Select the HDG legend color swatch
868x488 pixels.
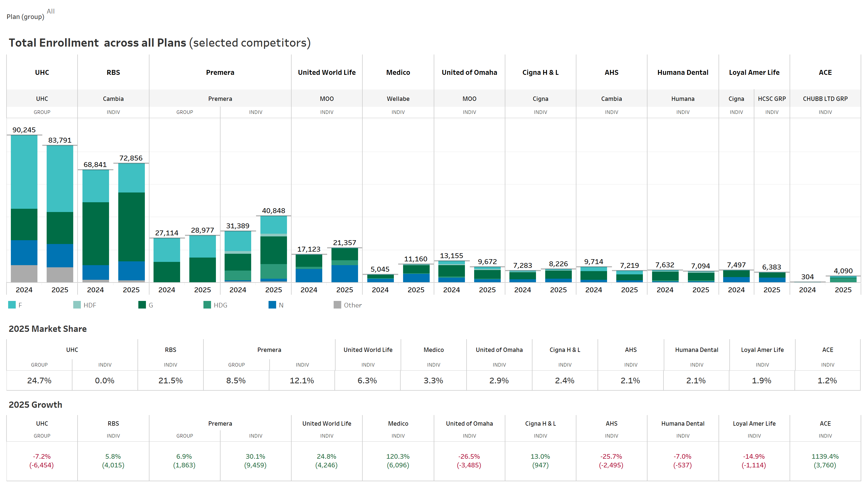(207, 305)
